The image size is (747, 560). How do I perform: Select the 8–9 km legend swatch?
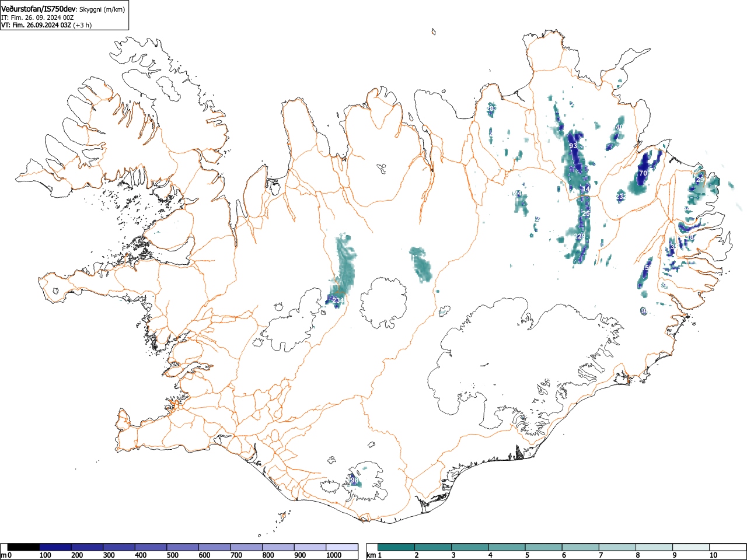pyautogui.click(x=654, y=547)
